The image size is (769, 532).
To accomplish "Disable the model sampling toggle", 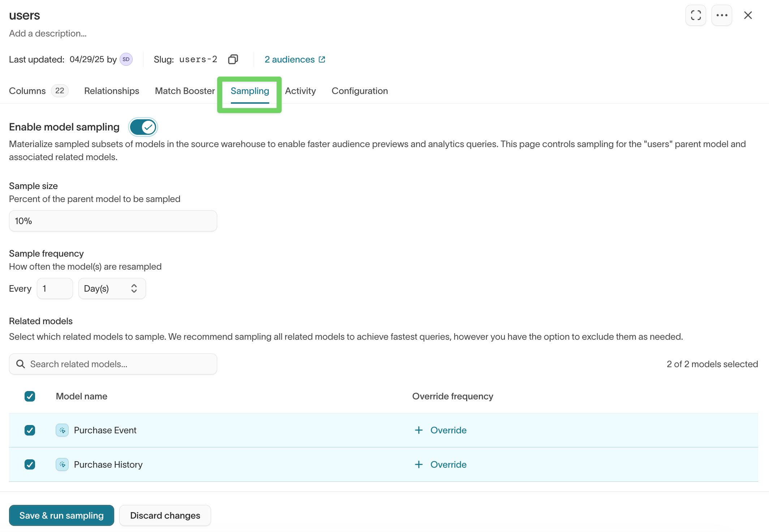I will coord(143,127).
